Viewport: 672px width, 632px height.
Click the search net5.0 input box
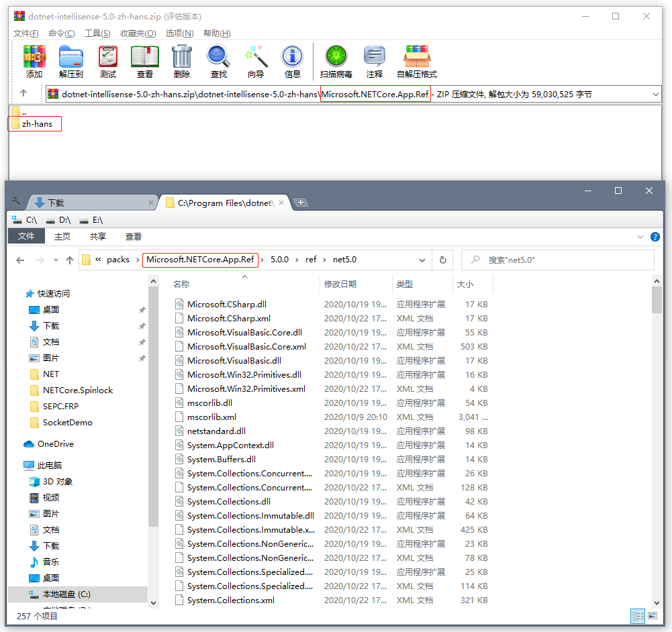558,260
